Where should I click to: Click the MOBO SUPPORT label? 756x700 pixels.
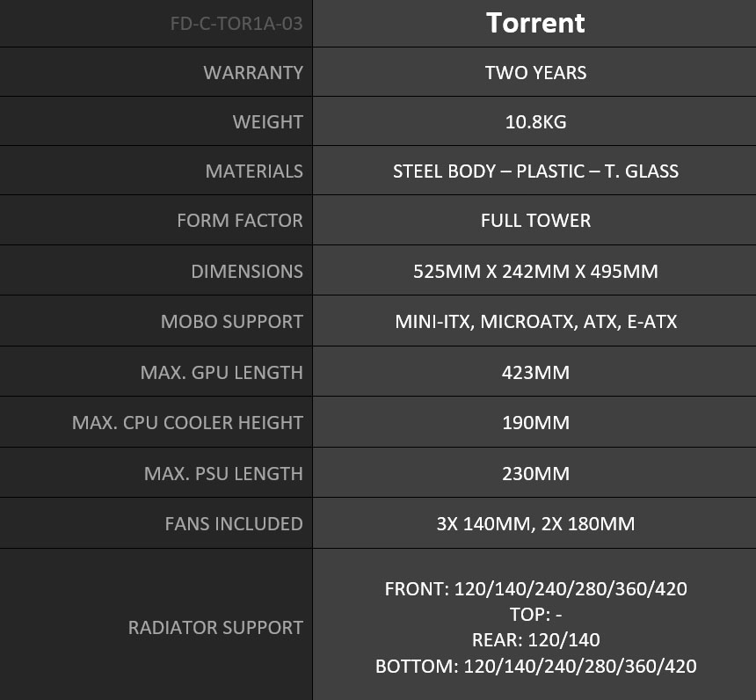(232, 321)
